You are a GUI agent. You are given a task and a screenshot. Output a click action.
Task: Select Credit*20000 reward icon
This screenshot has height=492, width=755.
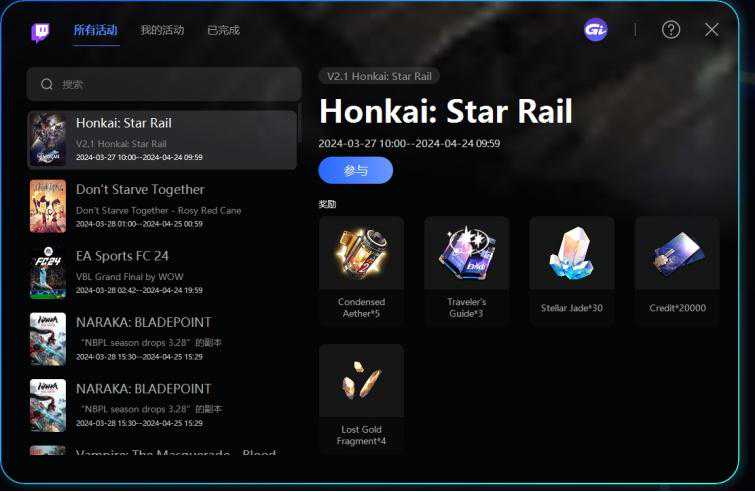pos(677,253)
